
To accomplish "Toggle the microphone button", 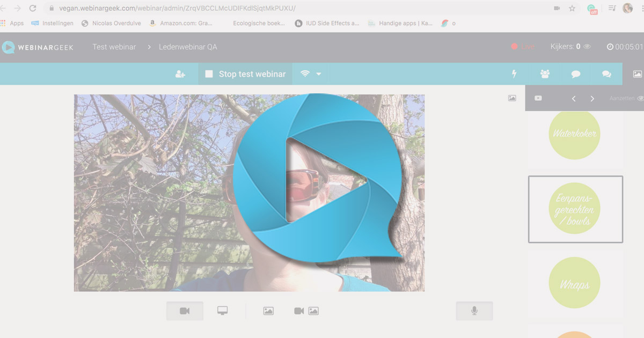I will click(x=474, y=311).
